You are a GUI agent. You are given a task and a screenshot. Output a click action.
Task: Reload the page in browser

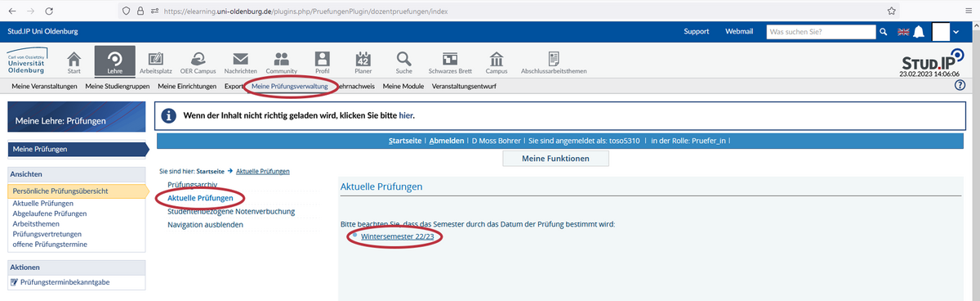point(50,11)
